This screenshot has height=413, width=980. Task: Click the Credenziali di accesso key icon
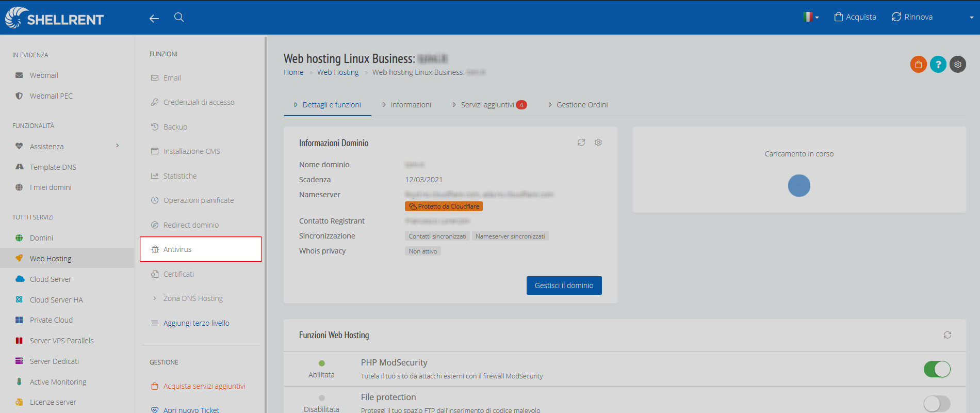(155, 102)
